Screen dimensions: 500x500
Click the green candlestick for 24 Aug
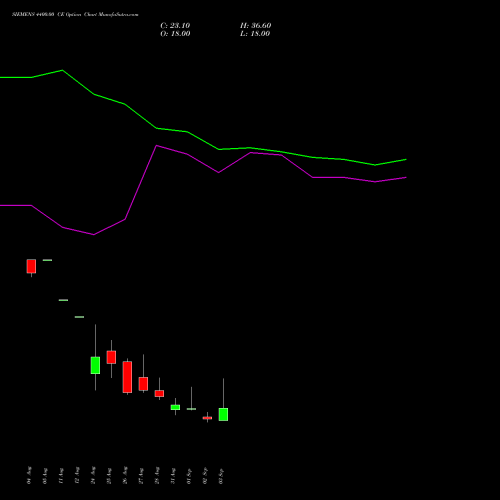pos(95,365)
